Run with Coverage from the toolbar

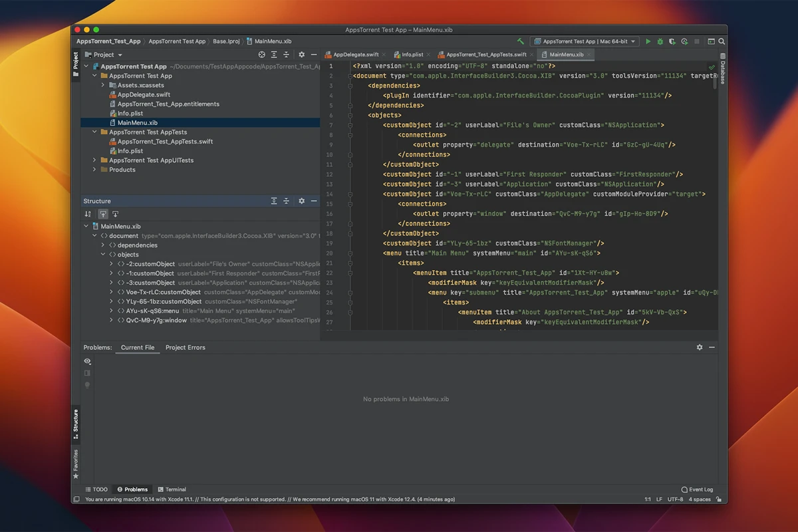click(672, 41)
